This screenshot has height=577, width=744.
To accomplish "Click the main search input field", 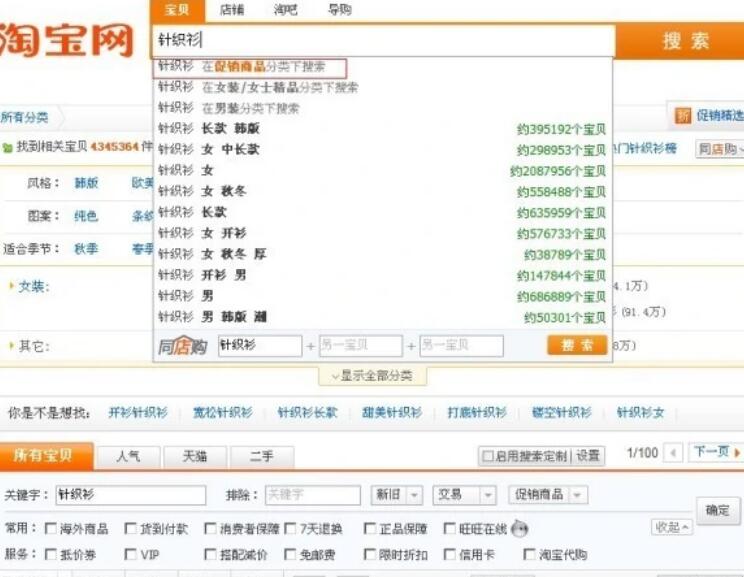I will tap(383, 40).
